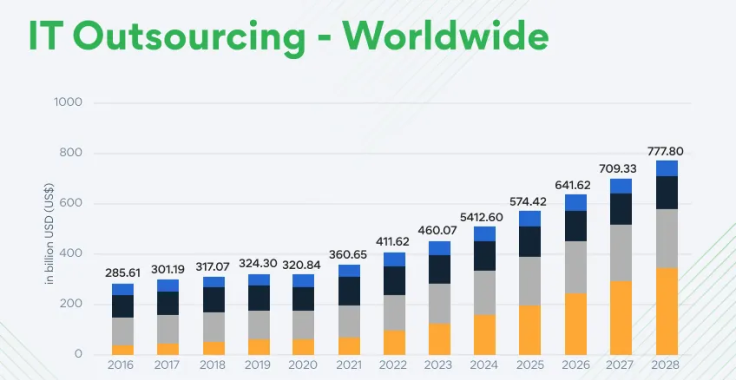Click the dark navy segment of the 2027 bar

[621, 209]
